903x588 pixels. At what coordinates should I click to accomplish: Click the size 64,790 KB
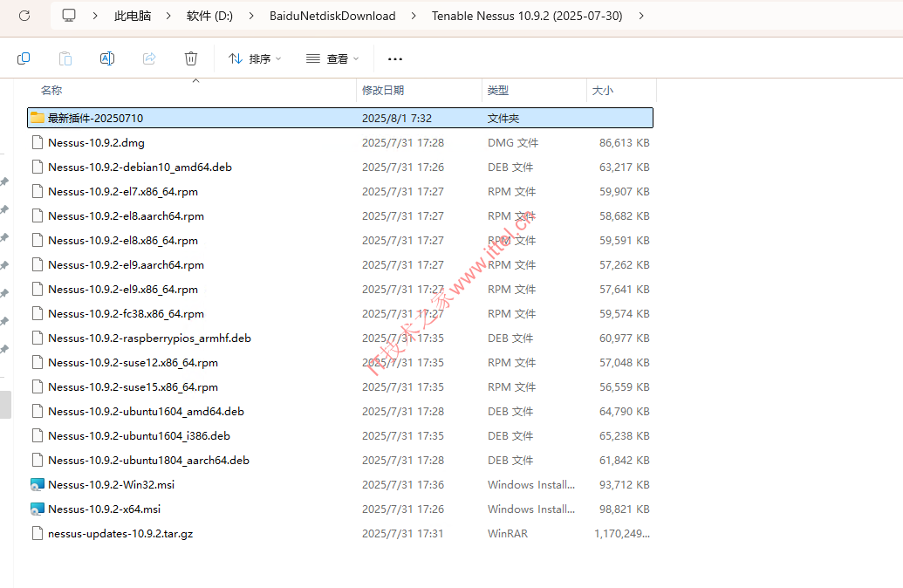coord(625,412)
